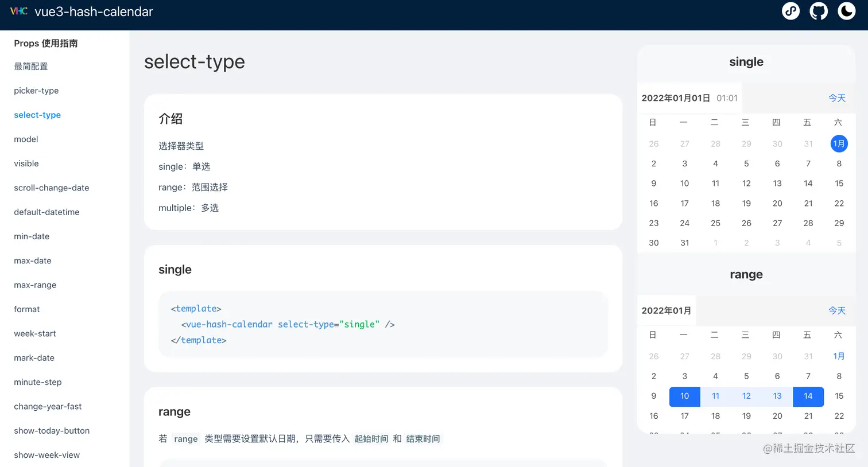
Task: Open mark-date sidebar entry
Action: pyautogui.click(x=34, y=358)
